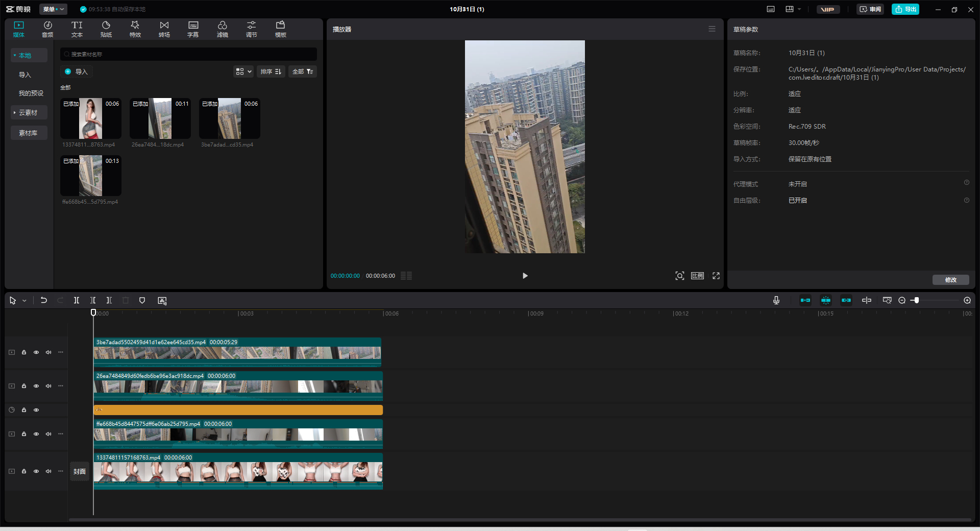Select 导入 in the left sidebar

point(25,75)
